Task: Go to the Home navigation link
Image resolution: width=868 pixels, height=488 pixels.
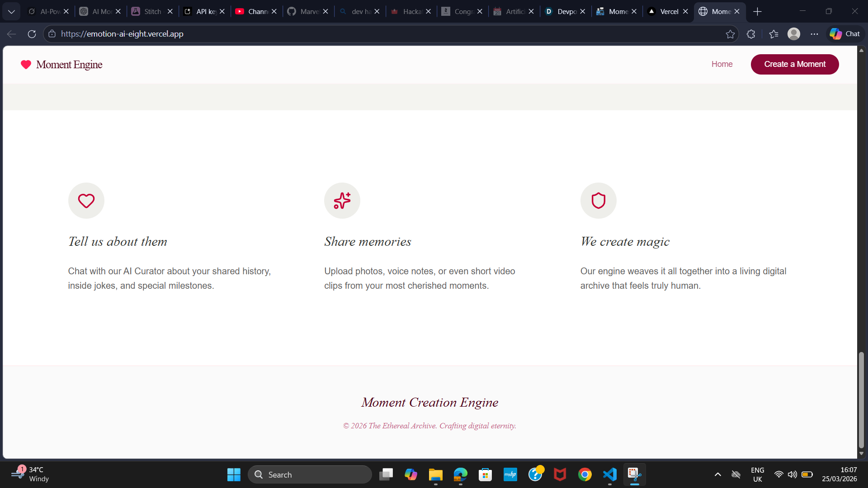Action: point(722,64)
